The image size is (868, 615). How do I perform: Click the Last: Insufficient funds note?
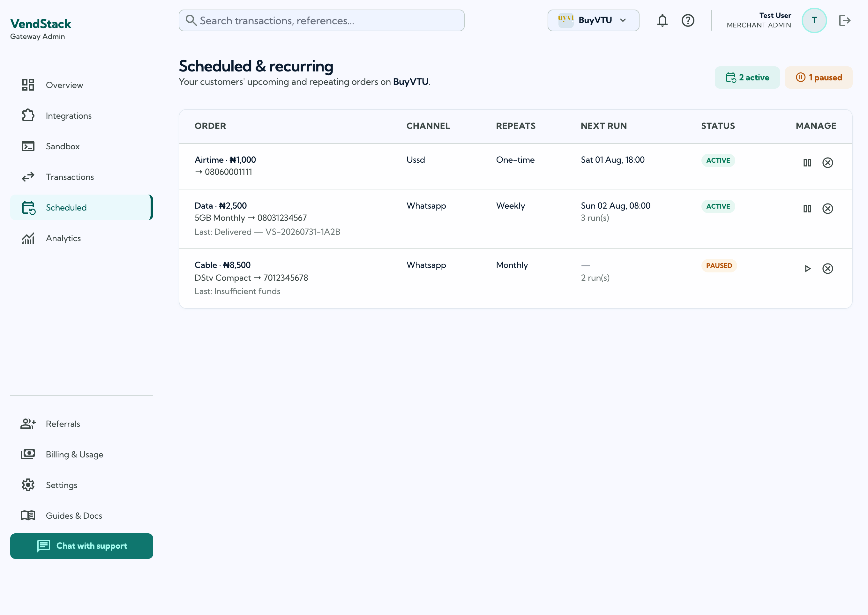pyautogui.click(x=237, y=291)
